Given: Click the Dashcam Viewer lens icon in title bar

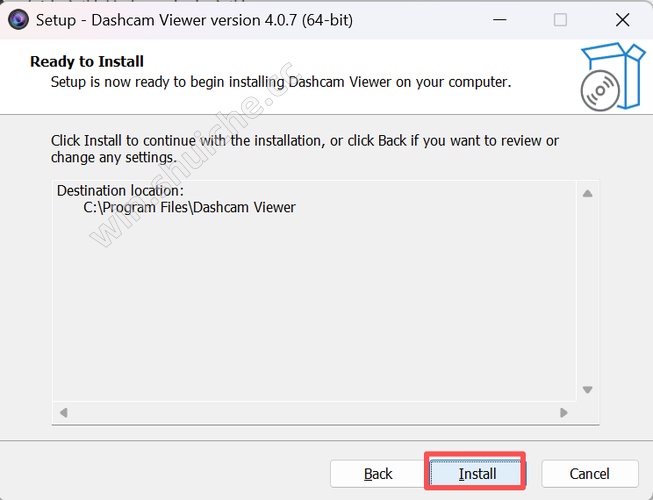Looking at the screenshot, I should pos(18,20).
